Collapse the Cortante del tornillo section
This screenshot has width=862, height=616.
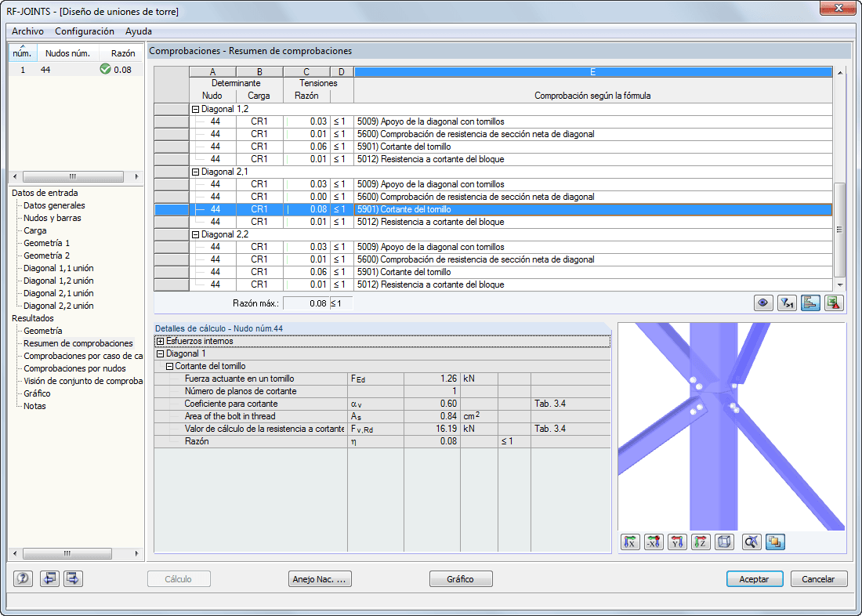[x=169, y=367]
